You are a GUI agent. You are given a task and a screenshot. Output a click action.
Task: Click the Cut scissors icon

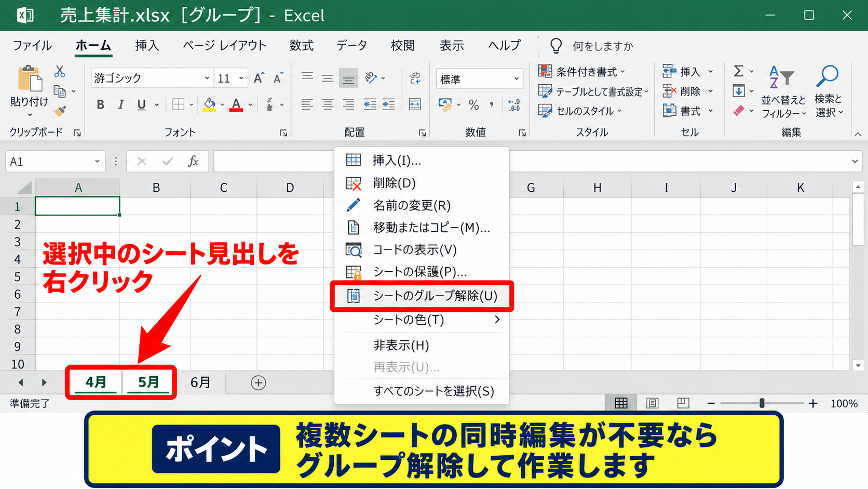(60, 71)
